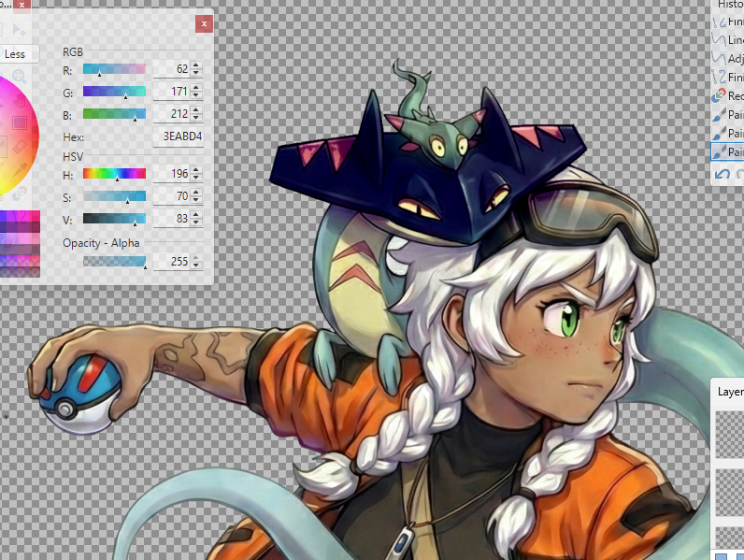Image resolution: width=744 pixels, height=560 pixels.
Task: Pick a color on the color wheel
Action: [x=17, y=136]
